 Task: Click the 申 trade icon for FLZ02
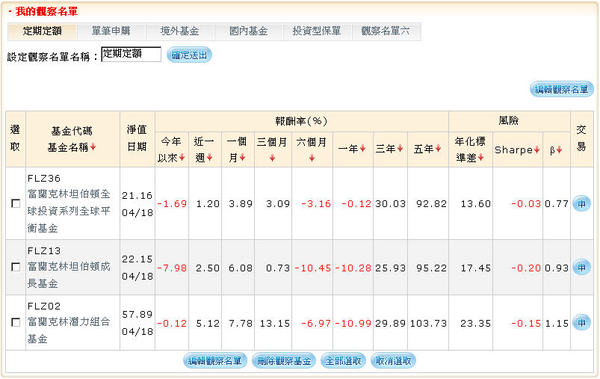[581, 323]
